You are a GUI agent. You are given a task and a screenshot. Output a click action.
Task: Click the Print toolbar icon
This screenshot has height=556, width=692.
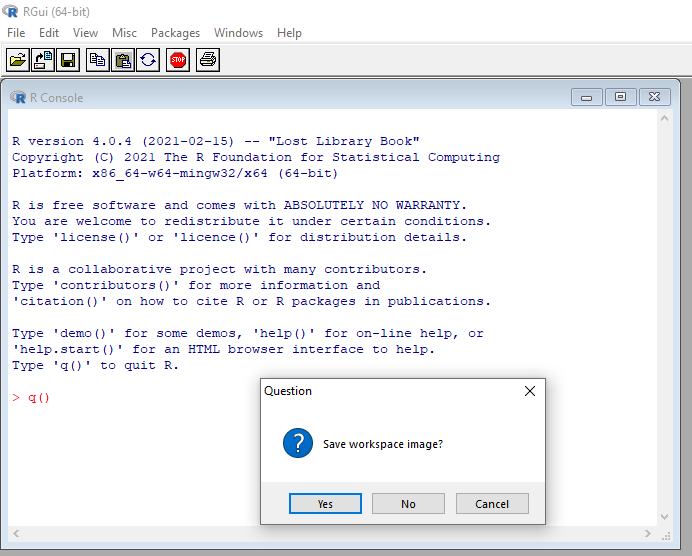207,60
